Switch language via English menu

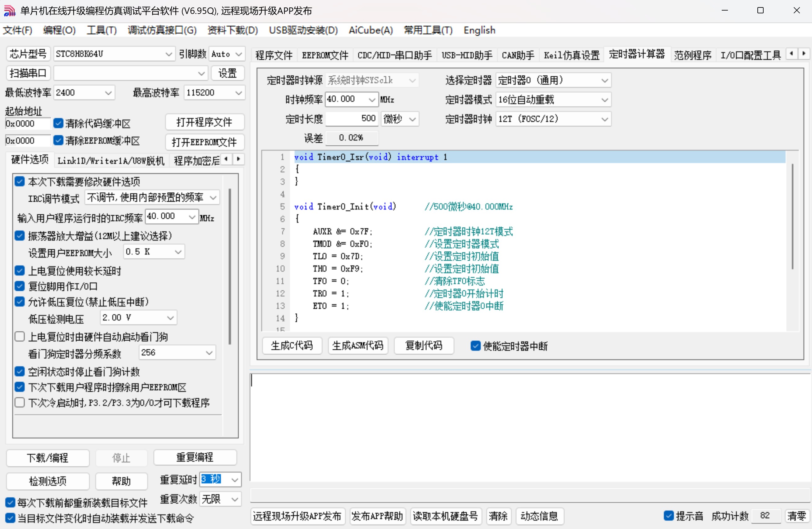point(479,30)
